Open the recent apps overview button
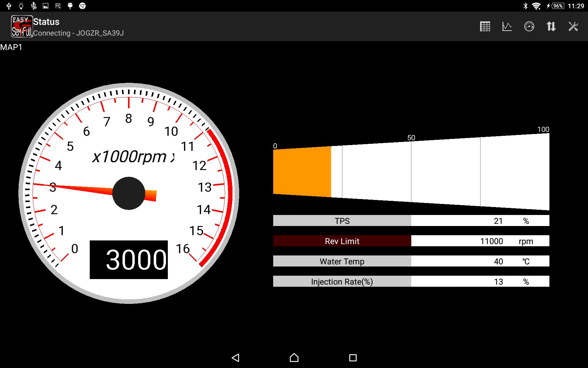Screen dimensions: 588x368 353,358
